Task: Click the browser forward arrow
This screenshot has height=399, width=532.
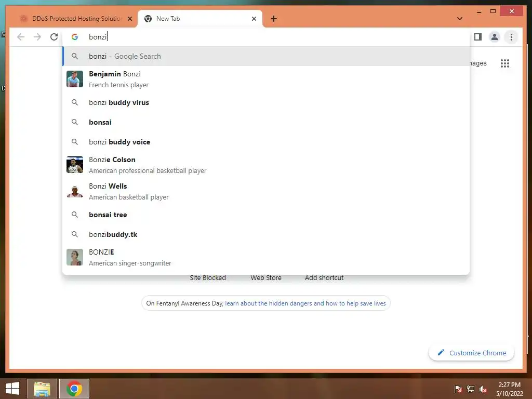Action: (x=37, y=37)
